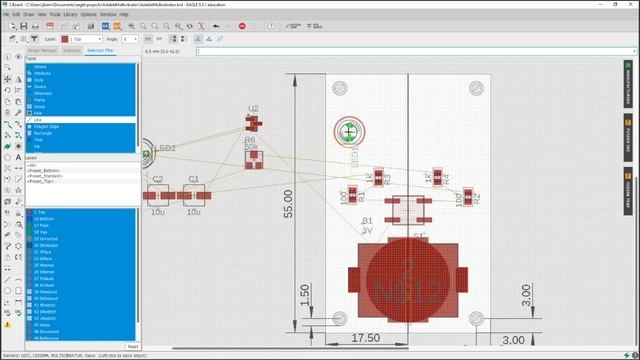The height and width of the screenshot is (360, 640).
Task: Toggle the Attribute type in filter list
Action: 81,73
